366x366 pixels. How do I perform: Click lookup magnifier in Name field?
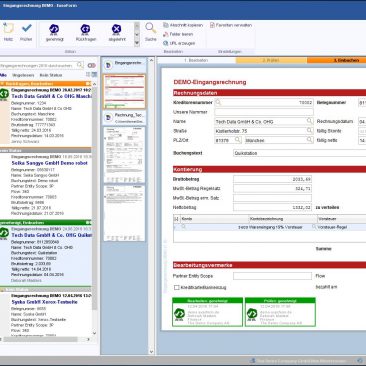[310, 121]
